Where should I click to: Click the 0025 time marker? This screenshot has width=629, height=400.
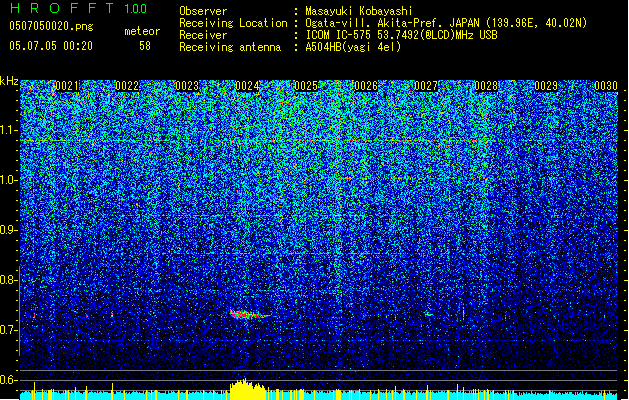(x=306, y=86)
